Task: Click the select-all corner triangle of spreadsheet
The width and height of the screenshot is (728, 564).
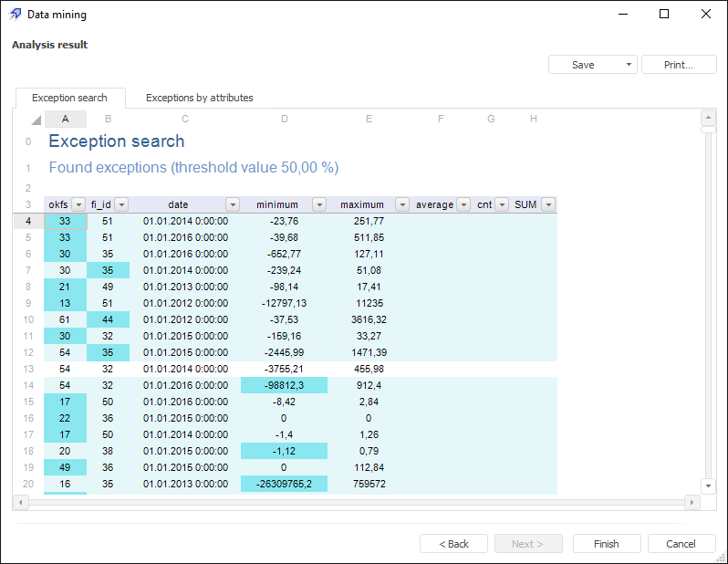Action: pos(36,120)
